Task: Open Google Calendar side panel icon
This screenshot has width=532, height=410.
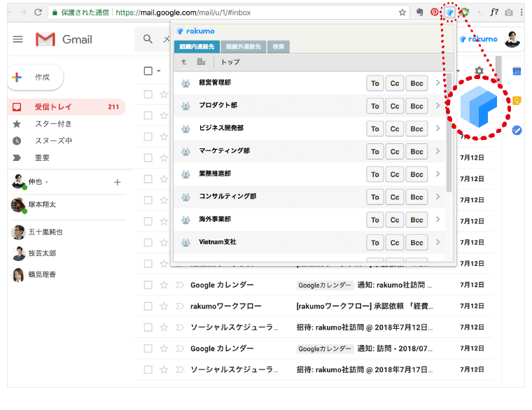Action: tap(517, 71)
